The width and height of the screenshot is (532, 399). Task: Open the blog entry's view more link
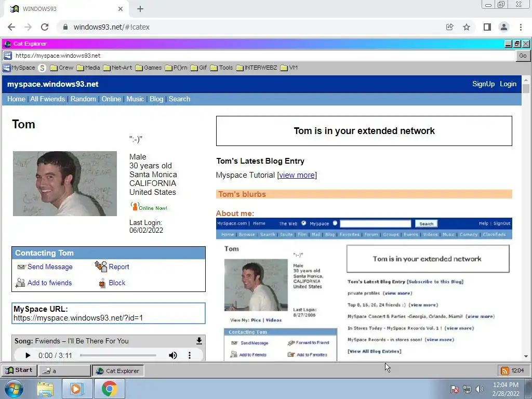pyautogui.click(x=297, y=175)
